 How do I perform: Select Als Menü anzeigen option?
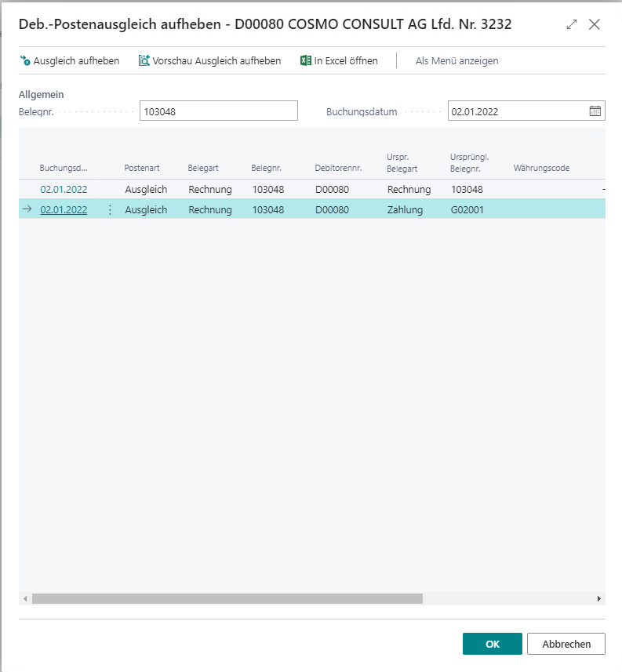tap(456, 60)
